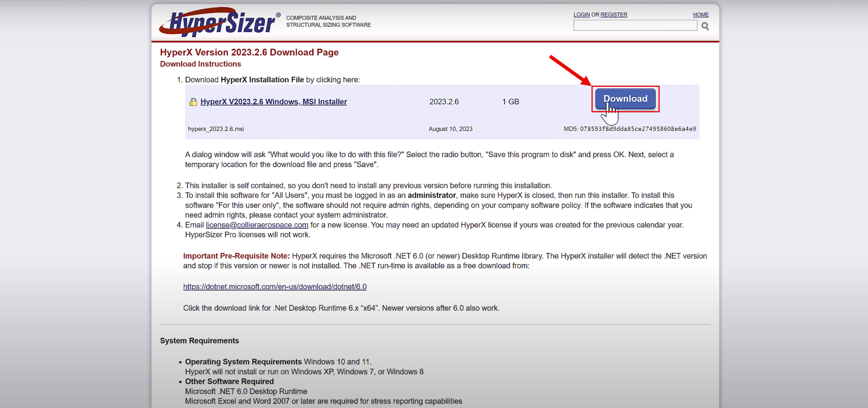Viewport: 868px width, 408px height.
Task: Click the 2023.2.6 version cell
Action: (x=444, y=102)
